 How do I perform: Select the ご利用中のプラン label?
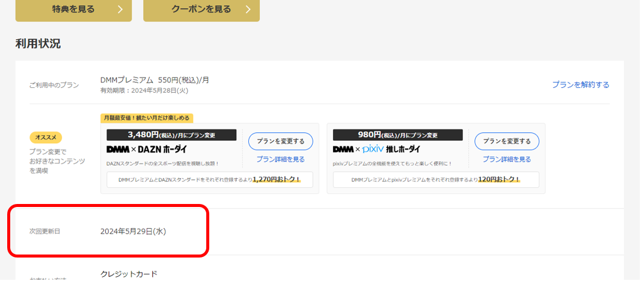pos(54,85)
